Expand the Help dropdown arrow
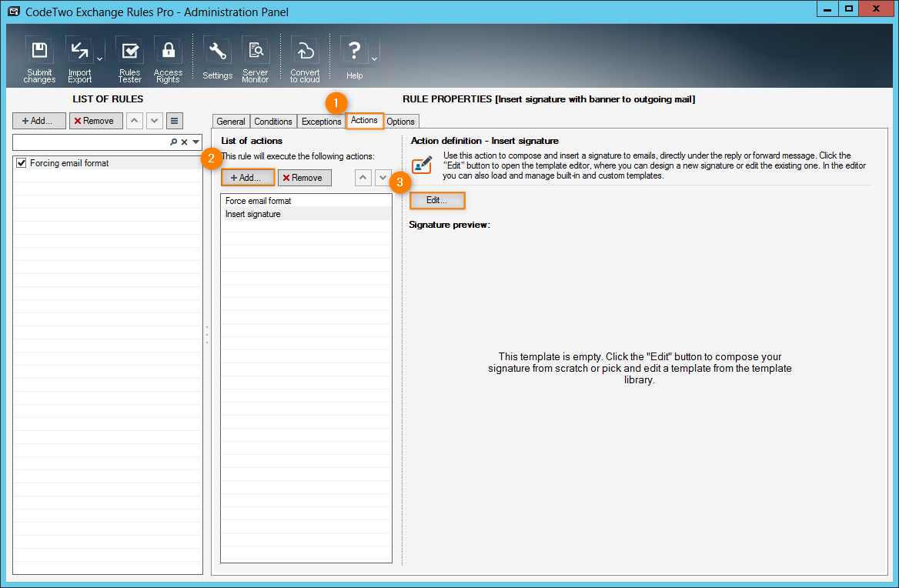The width and height of the screenshot is (899, 588). pyautogui.click(x=374, y=59)
